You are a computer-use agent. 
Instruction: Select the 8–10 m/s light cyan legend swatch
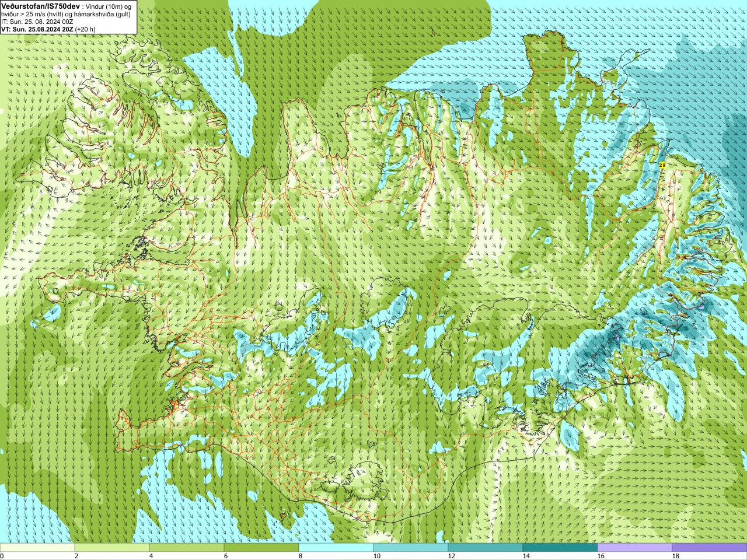click(x=336, y=548)
